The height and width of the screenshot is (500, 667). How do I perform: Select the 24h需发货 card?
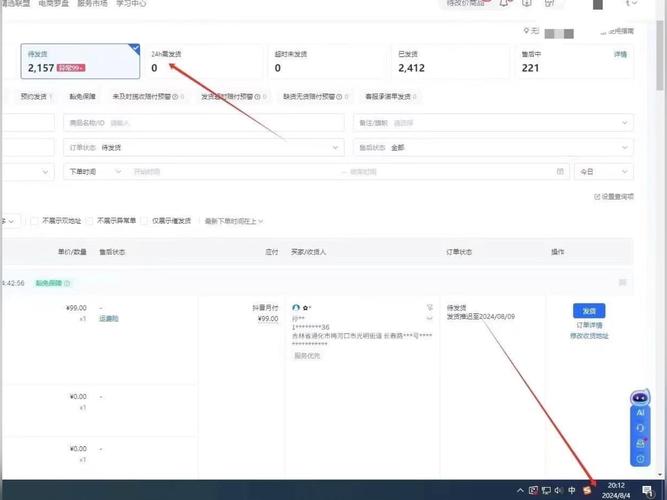(x=202, y=61)
